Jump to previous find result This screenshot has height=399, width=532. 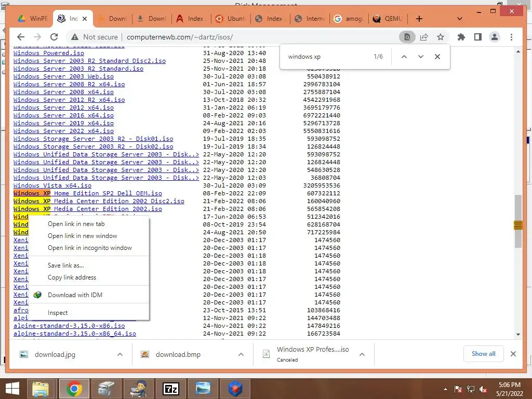[404, 57]
